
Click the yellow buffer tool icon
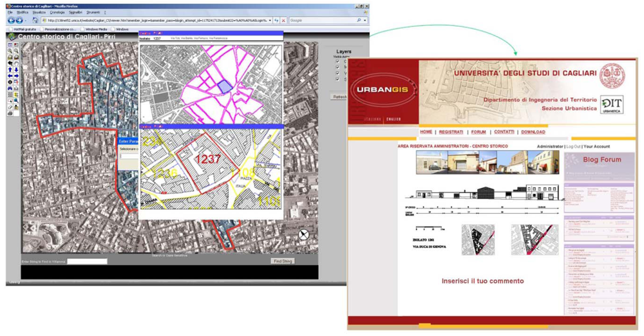click(17, 94)
